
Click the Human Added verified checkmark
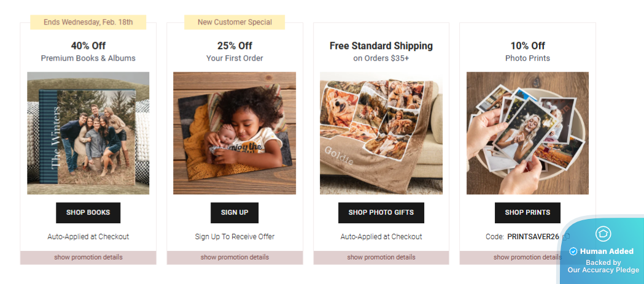pyautogui.click(x=573, y=251)
